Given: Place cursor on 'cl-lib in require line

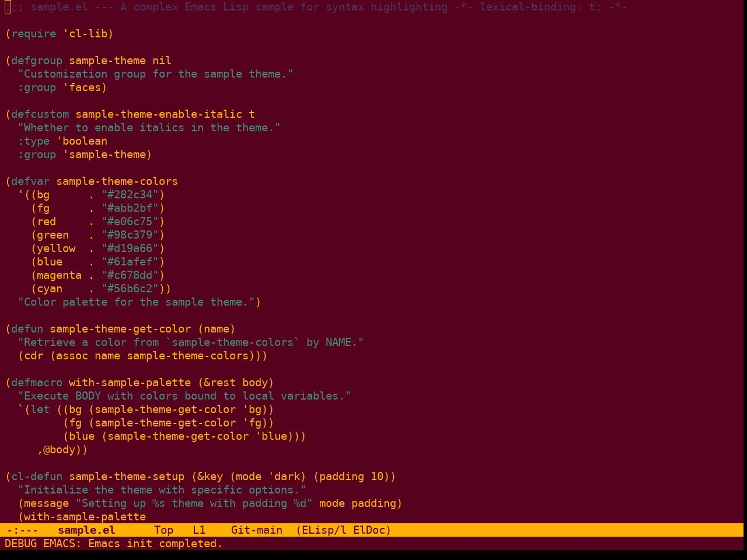Looking at the screenshot, I should 85,34.
